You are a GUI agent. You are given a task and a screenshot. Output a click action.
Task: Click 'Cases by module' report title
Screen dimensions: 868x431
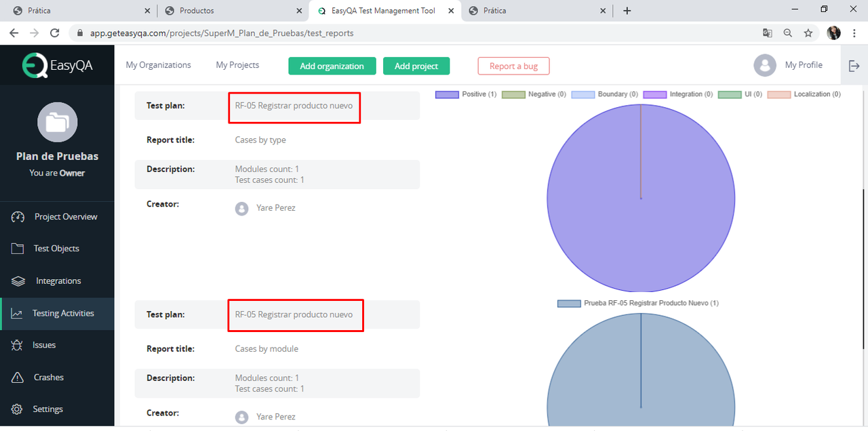click(267, 349)
